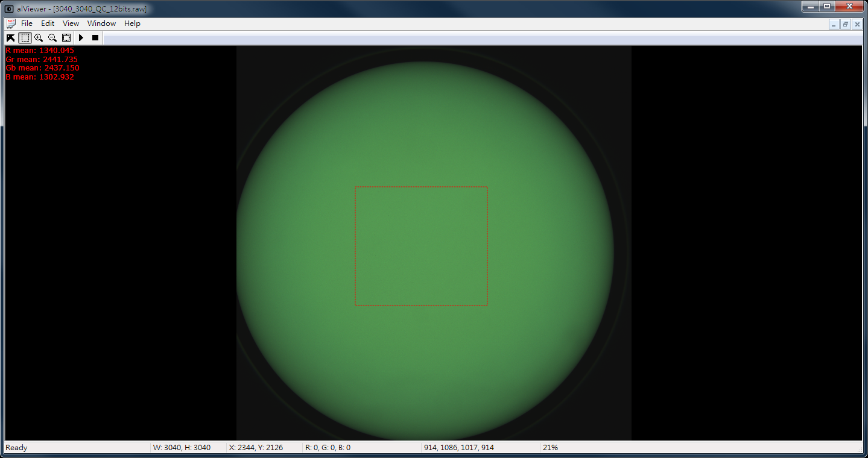Close the alViewer application
The height and width of the screenshot is (458, 868).
[849, 6]
